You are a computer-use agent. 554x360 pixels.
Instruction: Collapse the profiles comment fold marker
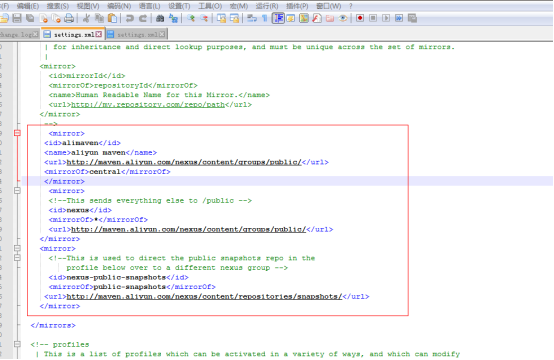pos(17,344)
